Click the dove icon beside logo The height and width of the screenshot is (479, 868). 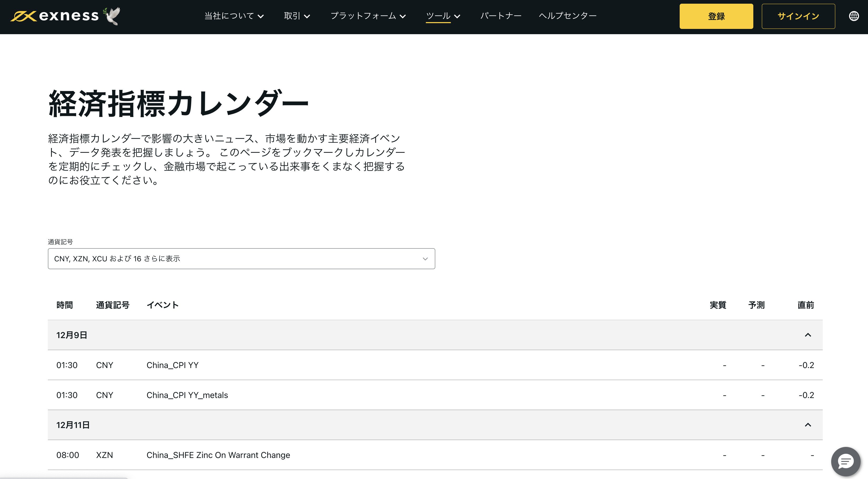click(x=112, y=16)
